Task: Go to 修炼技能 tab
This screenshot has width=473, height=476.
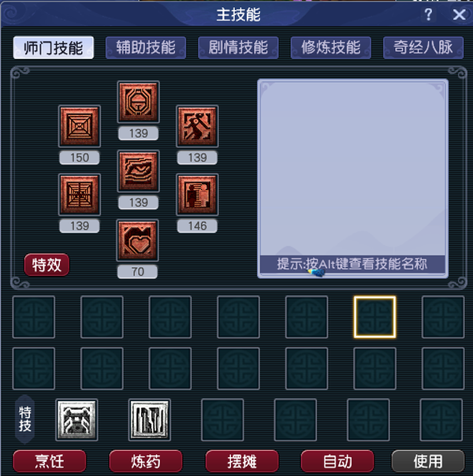Action: click(331, 47)
